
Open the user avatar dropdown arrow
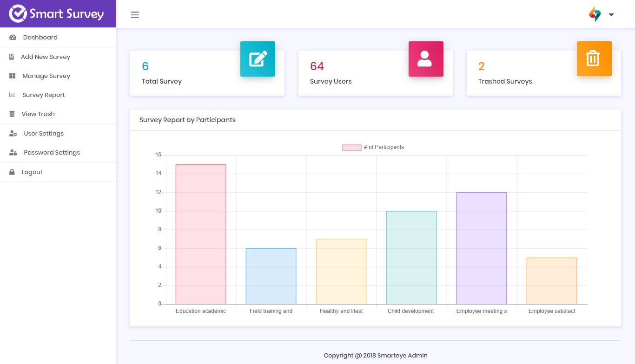point(611,15)
